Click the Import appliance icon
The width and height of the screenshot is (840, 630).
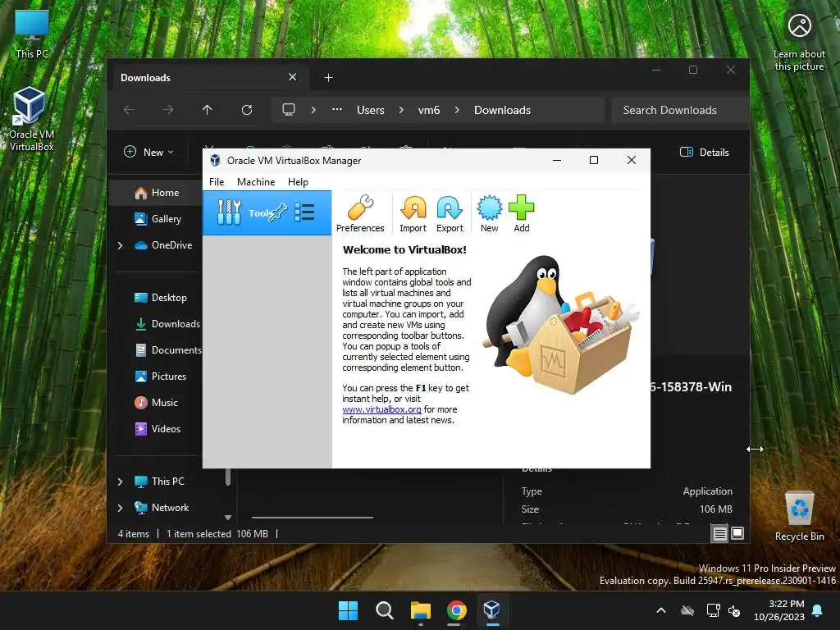click(x=413, y=213)
